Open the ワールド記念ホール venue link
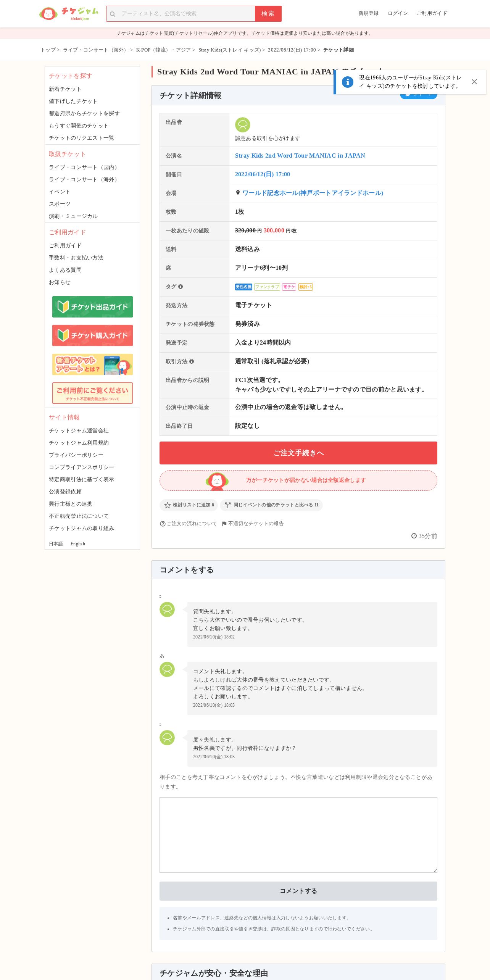Image resolution: width=490 pixels, height=980 pixels. [313, 193]
